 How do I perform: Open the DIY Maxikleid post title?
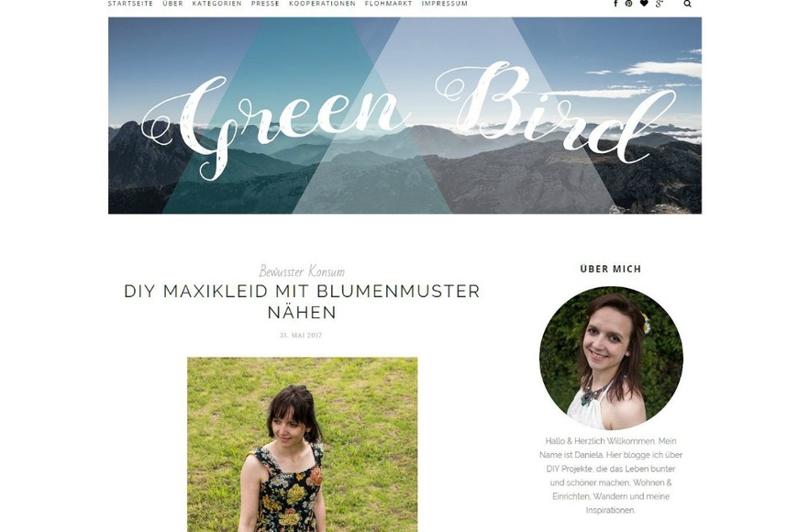click(x=302, y=302)
